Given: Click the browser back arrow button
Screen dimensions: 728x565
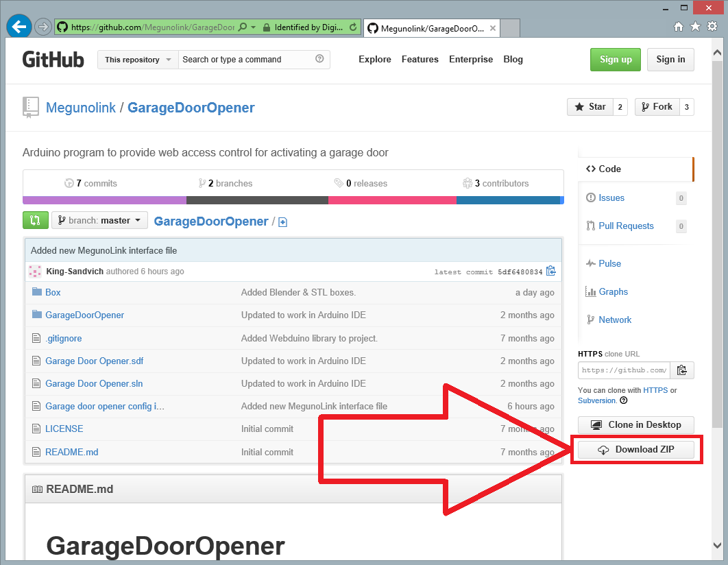Looking at the screenshot, I should [x=19, y=27].
